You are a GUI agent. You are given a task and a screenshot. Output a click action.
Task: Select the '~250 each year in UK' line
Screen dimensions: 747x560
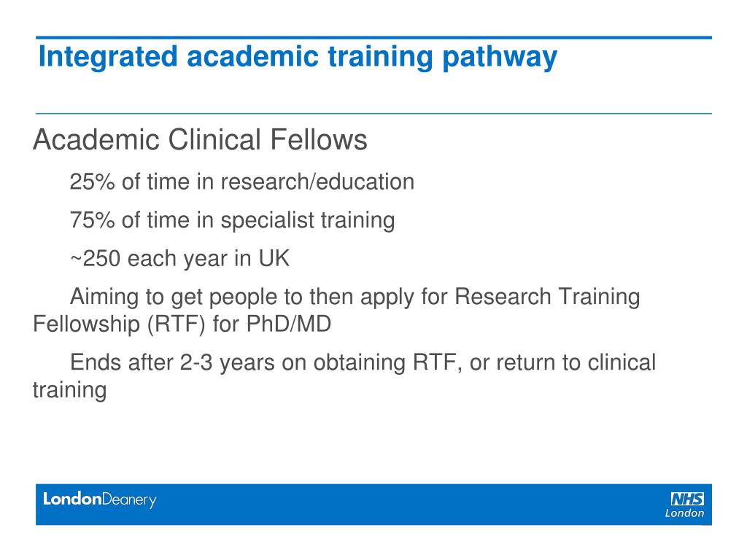pyautogui.click(x=180, y=259)
